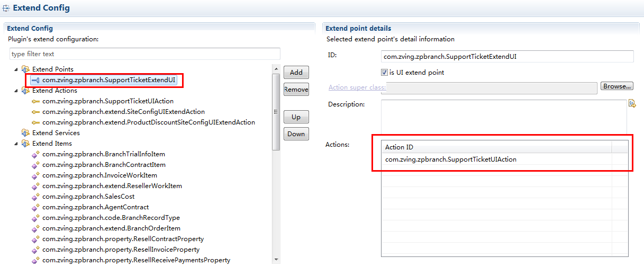Select the ProductDiscountSiteConfigUIExtendAction entry
Viewport: 644px width, 275px height.
[148, 122]
